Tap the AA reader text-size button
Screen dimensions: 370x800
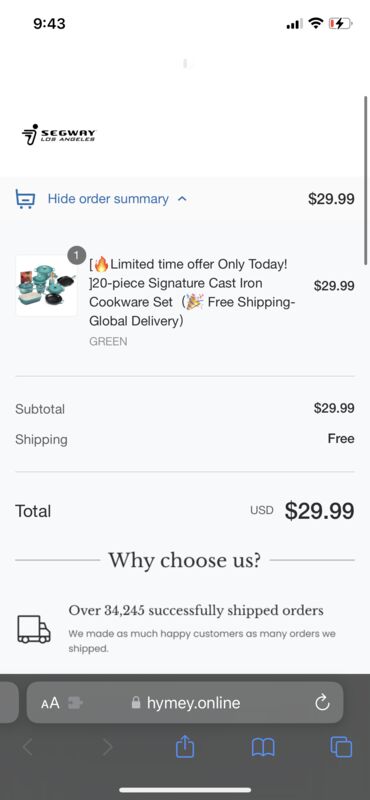click(x=50, y=704)
